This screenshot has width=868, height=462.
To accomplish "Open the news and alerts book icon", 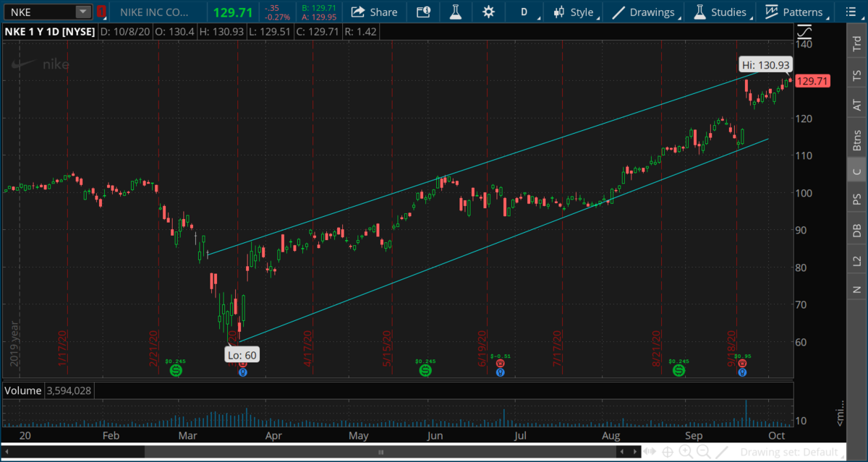I will [x=423, y=12].
